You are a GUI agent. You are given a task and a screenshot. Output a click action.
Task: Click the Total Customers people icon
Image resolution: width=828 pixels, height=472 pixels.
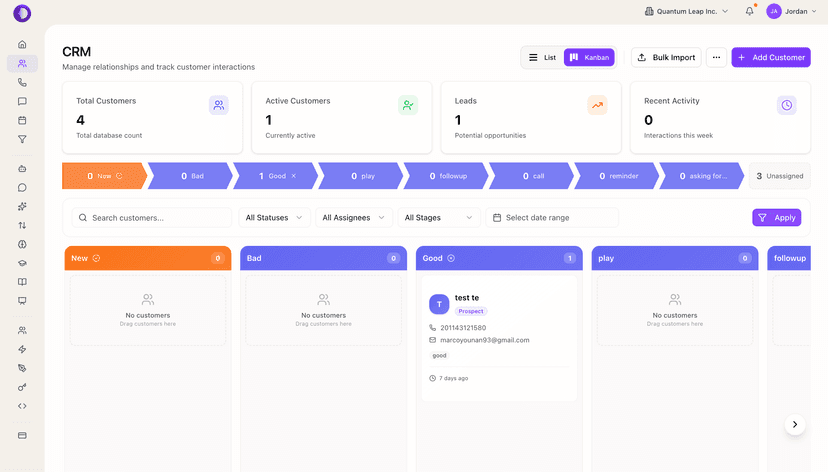pyautogui.click(x=219, y=105)
